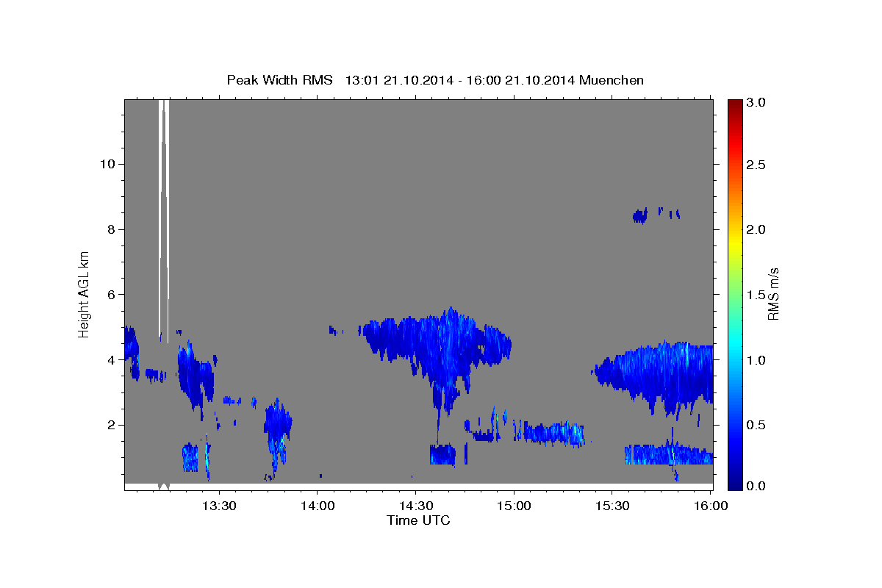Click the colorbar value 3.0
This screenshot has height=588, width=882.
point(756,103)
